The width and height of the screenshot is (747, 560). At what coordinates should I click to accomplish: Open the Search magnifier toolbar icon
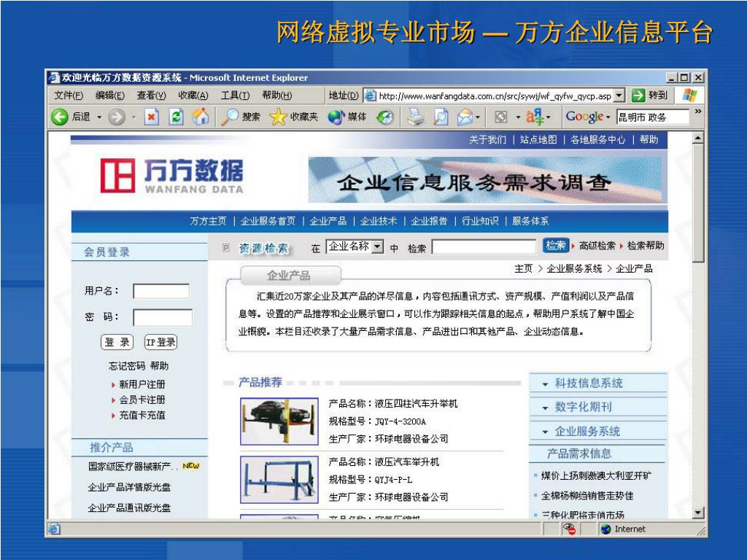(x=230, y=117)
